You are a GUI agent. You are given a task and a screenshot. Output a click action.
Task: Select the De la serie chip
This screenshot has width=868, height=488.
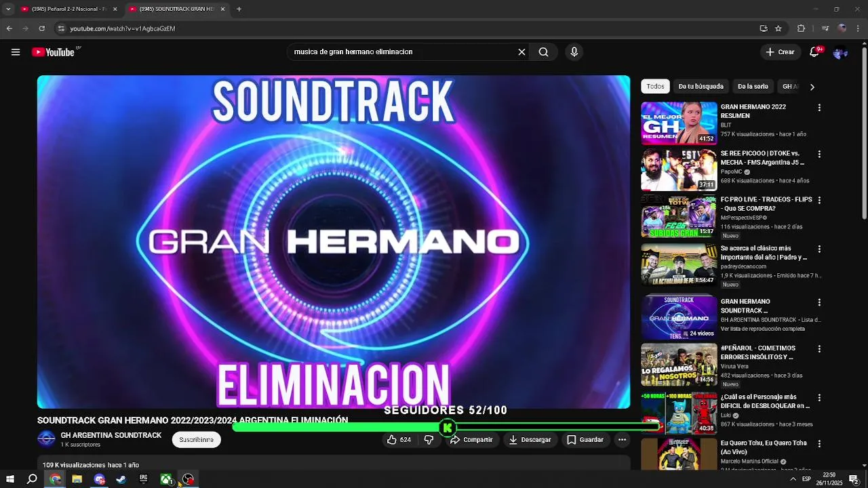pos(753,87)
